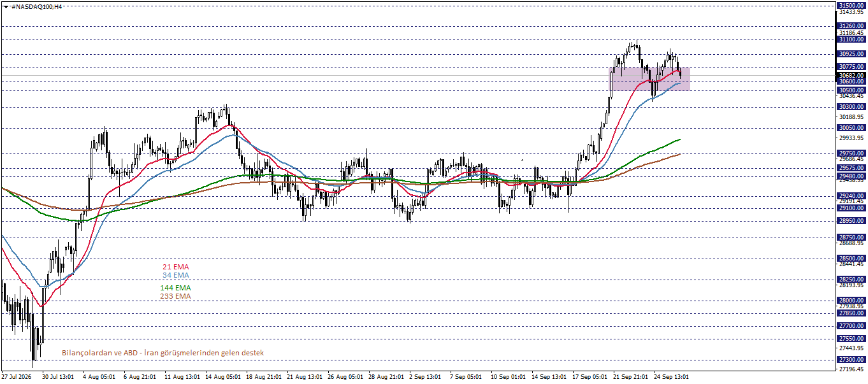The image size is (868, 384).
Task: Click the 27443.95 price scale value
Action: 851,348
